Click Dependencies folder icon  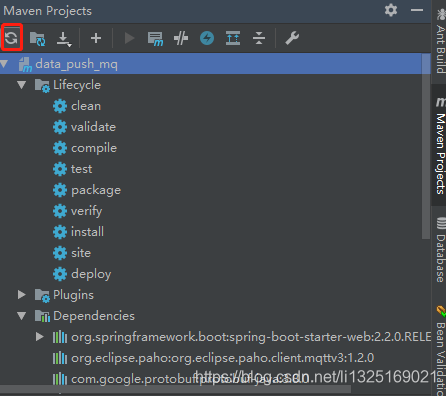[x=42, y=316]
